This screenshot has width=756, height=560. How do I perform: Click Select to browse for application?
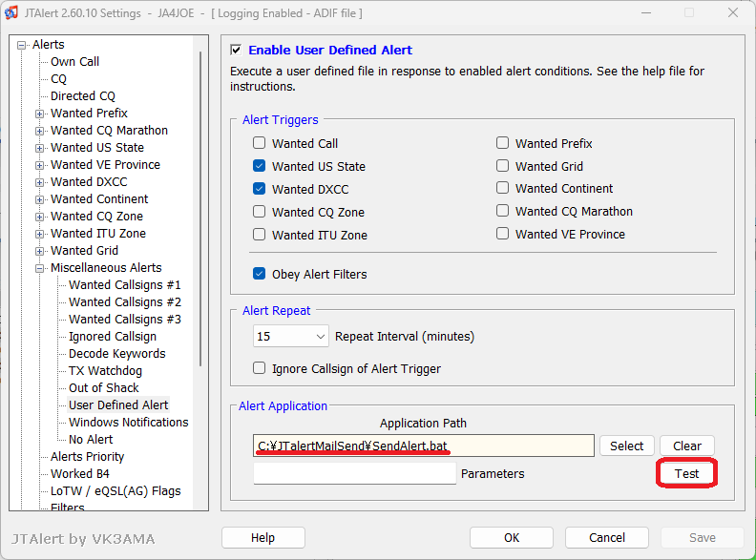point(626,446)
